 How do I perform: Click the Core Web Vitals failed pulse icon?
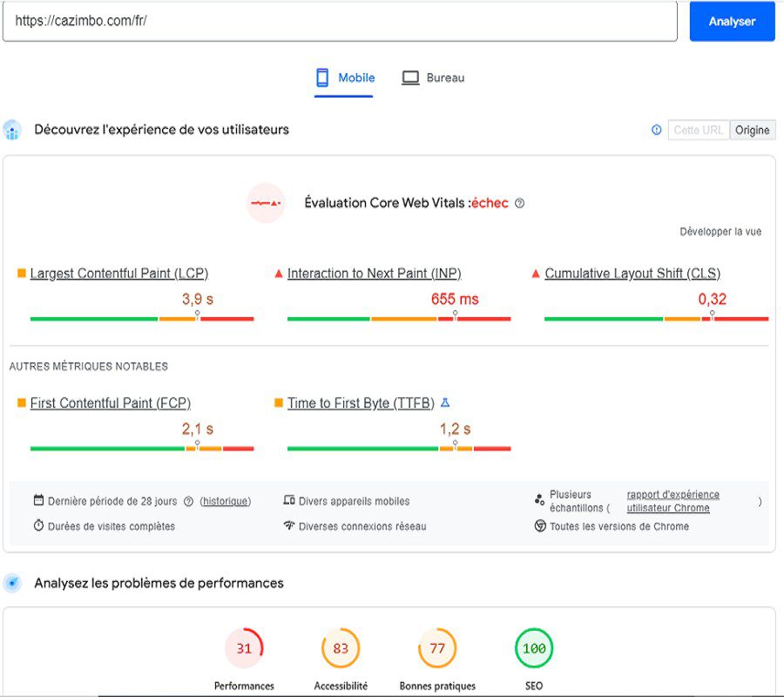tap(266, 203)
